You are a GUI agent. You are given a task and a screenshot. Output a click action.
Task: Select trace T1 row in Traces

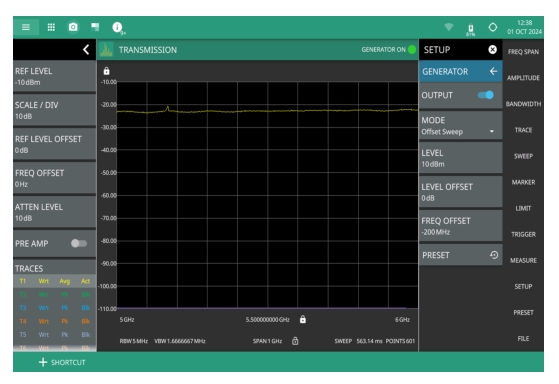[55, 281]
